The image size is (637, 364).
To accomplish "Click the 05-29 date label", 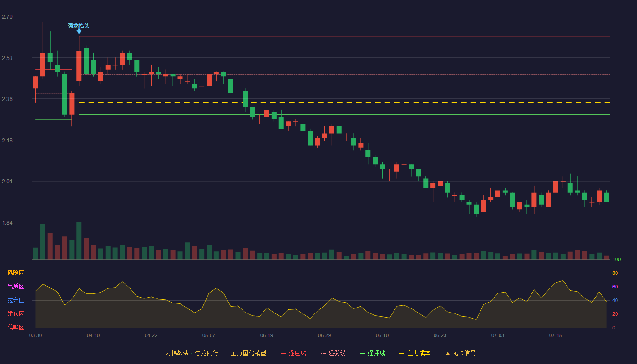I will pos(324,335).
